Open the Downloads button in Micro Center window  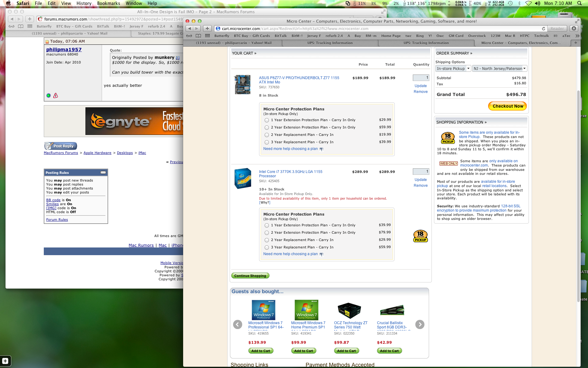[574, 29]
